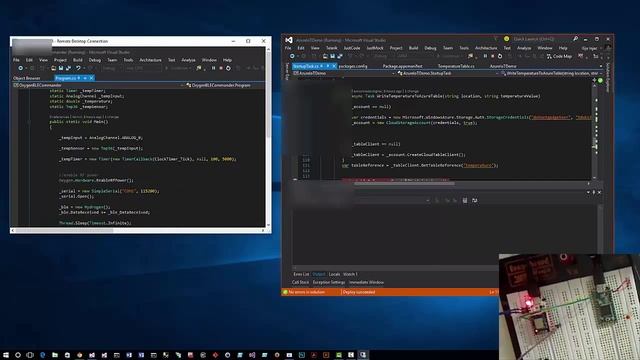Click 'No errors in solution' status bar text

307,292
